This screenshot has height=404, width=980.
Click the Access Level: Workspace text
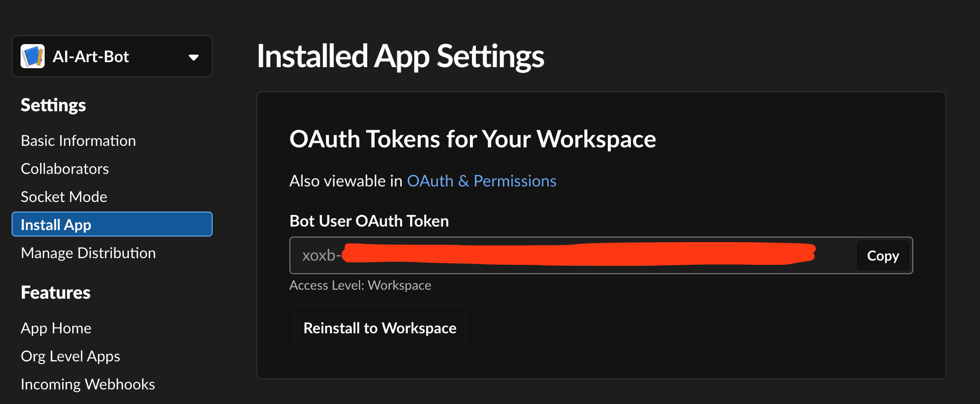[x=360, y=285]
